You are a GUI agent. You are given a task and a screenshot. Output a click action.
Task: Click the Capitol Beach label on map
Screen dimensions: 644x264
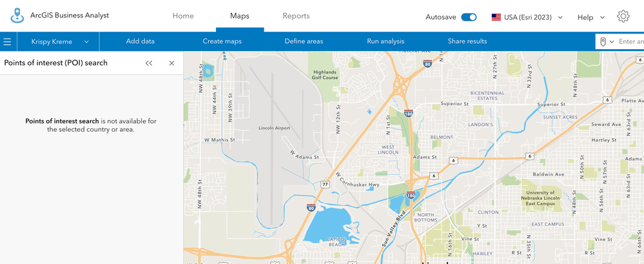coord(337,241)
